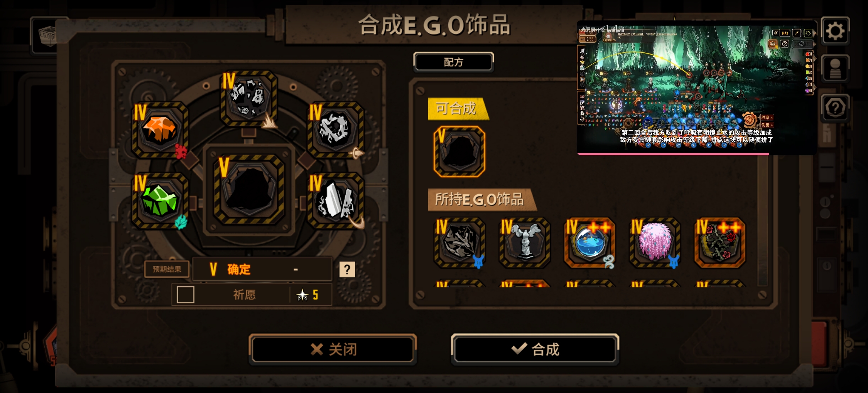
Task: Select the white shard tier IV ingredient
Action: coord(335,201)
